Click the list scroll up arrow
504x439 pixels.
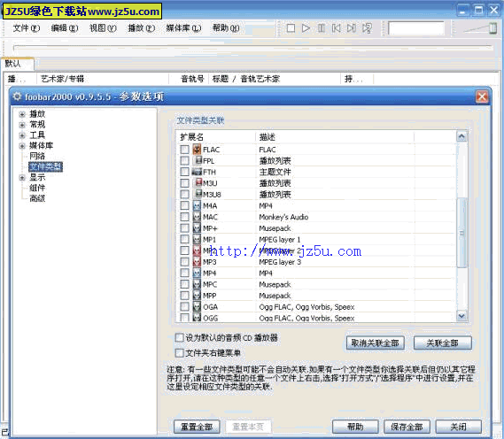click(461, 137)
